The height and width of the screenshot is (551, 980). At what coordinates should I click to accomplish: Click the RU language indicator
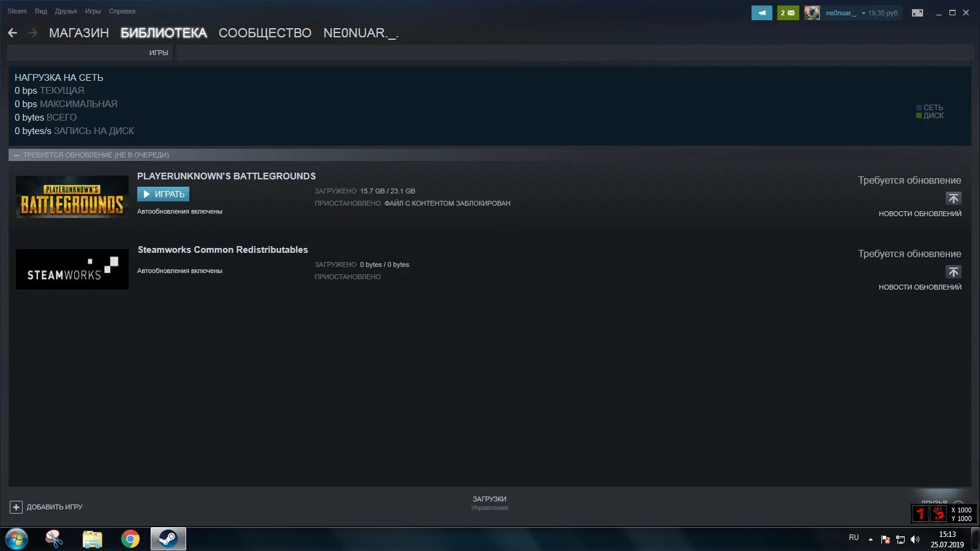coord(854,538)
